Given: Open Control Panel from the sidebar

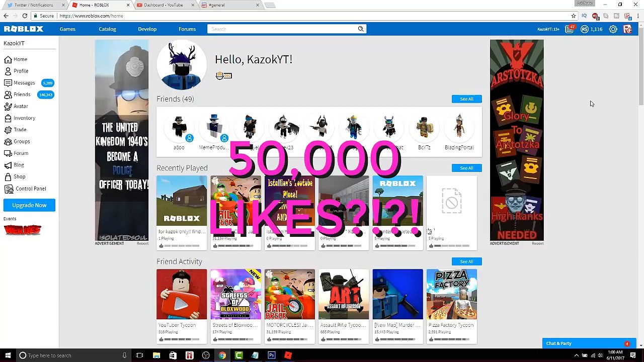Looking at the screenshot, I should (30, 189).
